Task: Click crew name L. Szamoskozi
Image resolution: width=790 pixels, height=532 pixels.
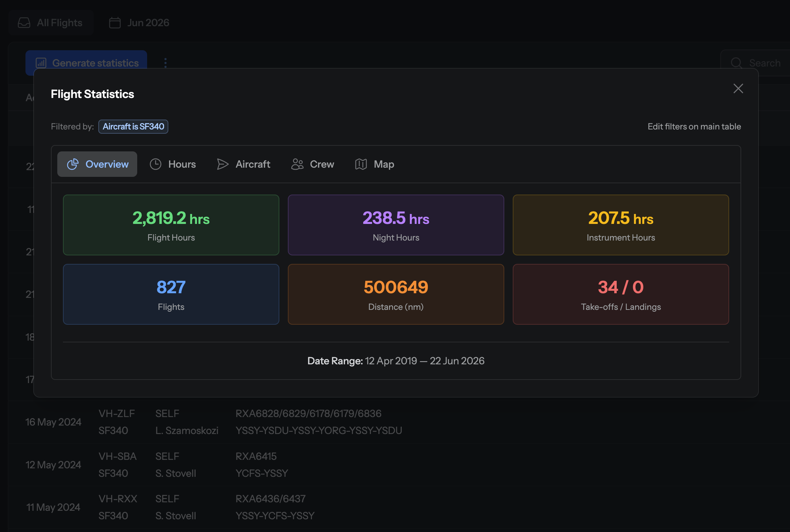Action: tap(187, 430)
